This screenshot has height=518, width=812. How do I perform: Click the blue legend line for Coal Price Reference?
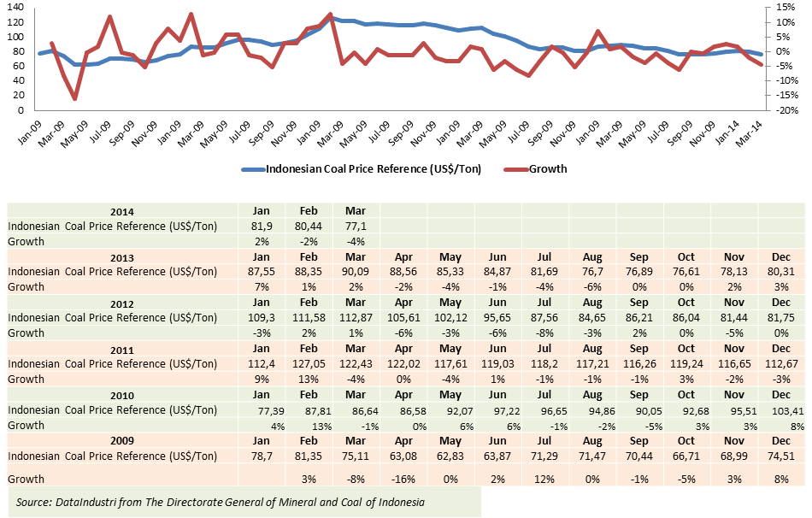click(x=253, y=169)
